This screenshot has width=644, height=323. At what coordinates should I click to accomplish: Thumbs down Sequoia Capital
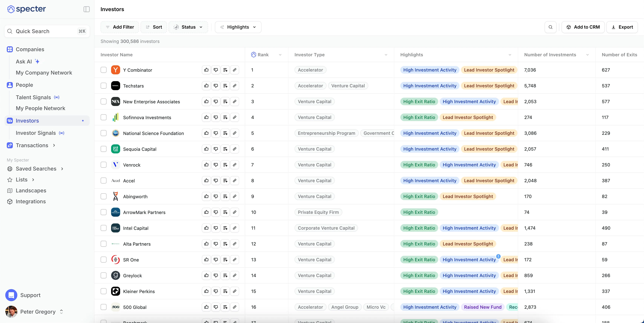pos(216,149)
